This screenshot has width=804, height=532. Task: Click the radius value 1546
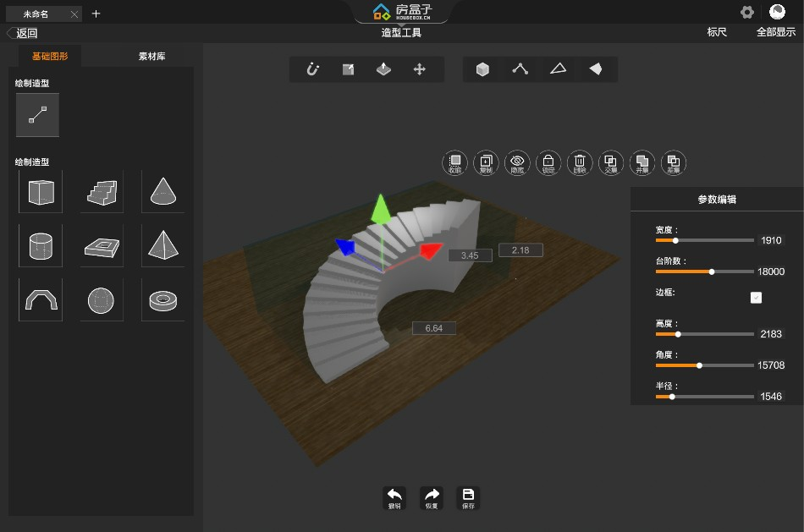pos(771,397)
